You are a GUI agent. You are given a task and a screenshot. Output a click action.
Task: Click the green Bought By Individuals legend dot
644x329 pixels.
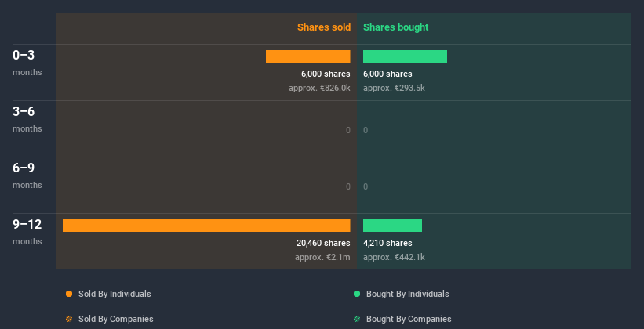[x=357, y=294]
